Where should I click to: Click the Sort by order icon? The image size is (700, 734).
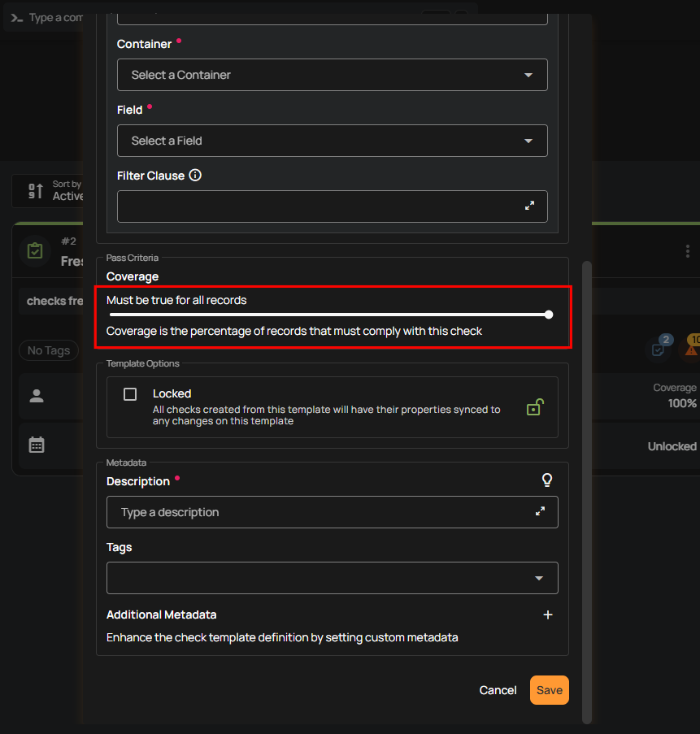point(36,191)
